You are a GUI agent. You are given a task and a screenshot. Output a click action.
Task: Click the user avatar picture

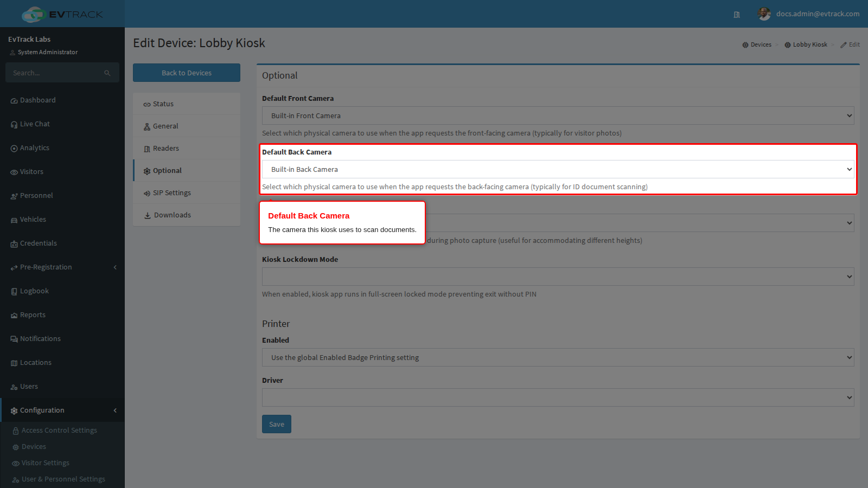764,14
